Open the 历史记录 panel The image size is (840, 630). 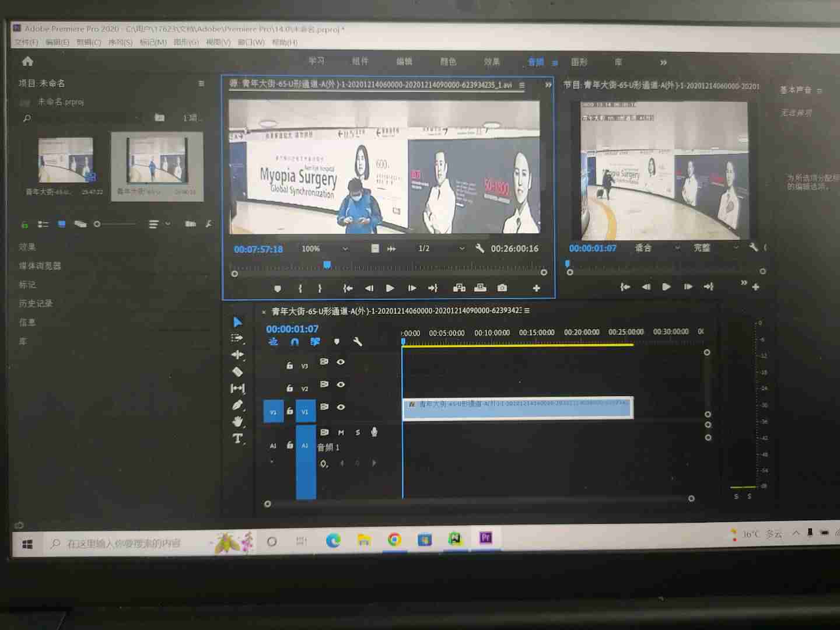click(x=36, y=303)
